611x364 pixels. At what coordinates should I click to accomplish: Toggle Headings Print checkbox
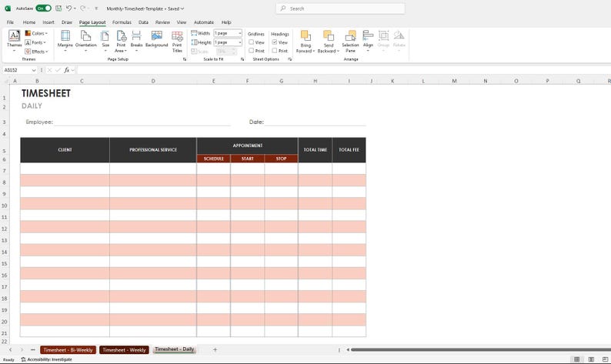275,51
